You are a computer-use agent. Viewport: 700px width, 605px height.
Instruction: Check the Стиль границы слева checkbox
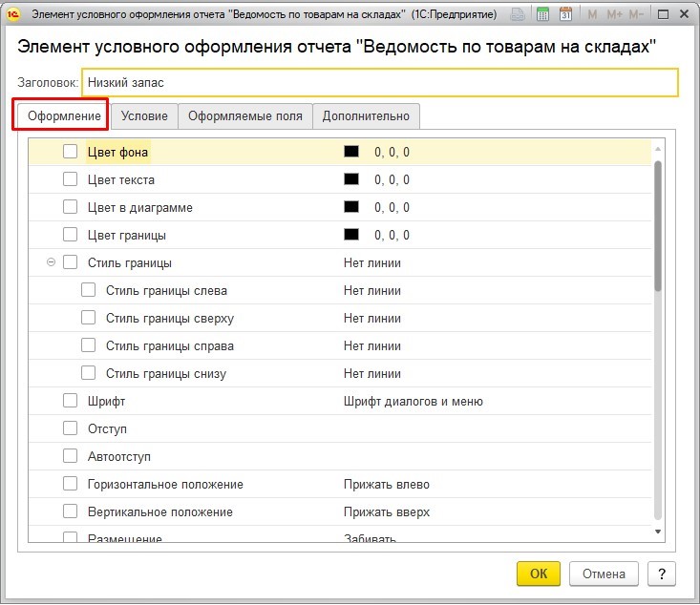point(89,290)
